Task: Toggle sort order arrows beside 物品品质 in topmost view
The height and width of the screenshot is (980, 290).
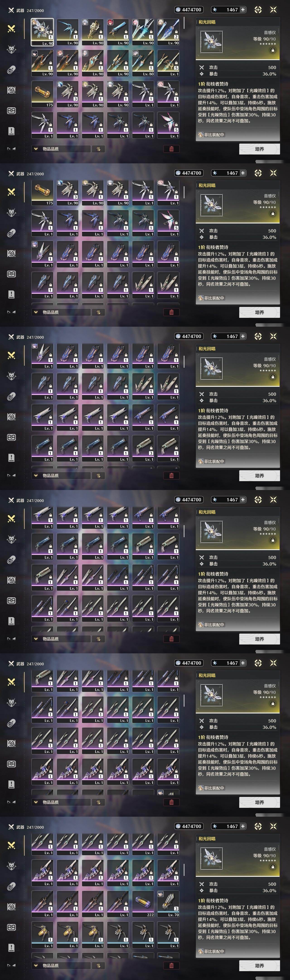Action: 98,149
